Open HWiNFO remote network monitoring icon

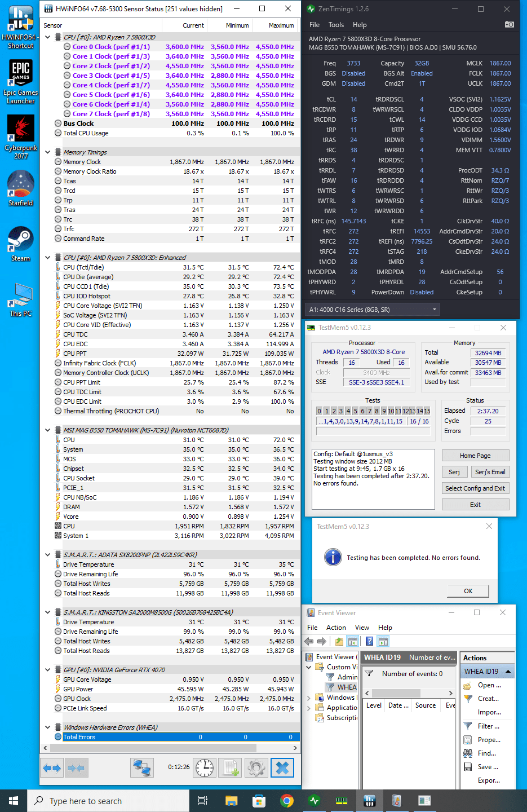(141, 768)
